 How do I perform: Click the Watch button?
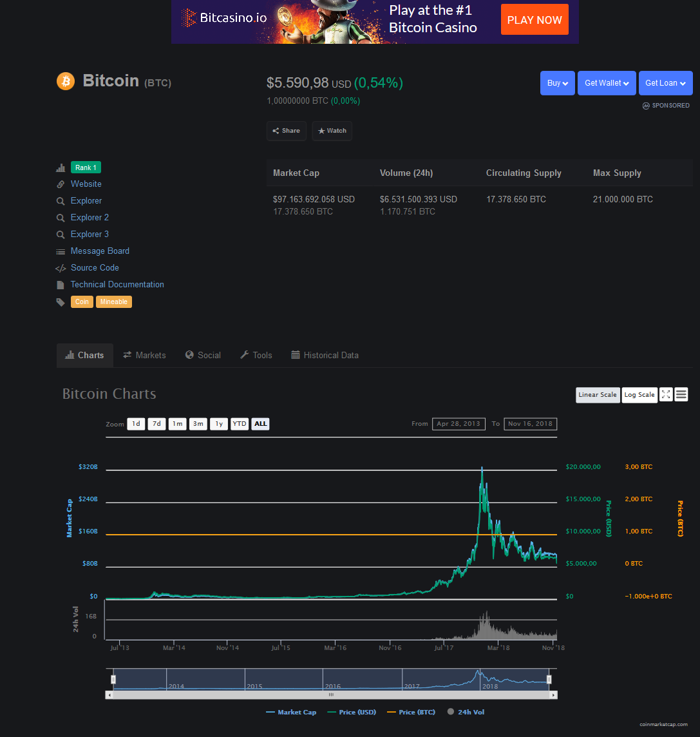click(332, 131)
